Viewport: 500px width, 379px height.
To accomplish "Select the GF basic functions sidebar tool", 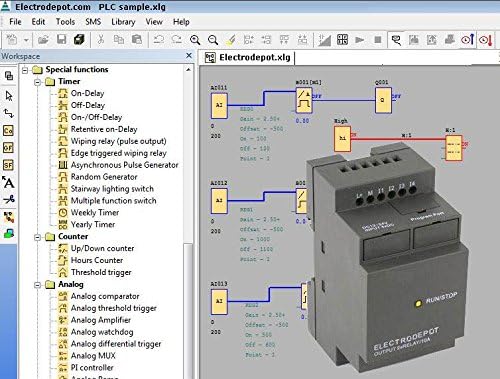I will click(8, 148).
